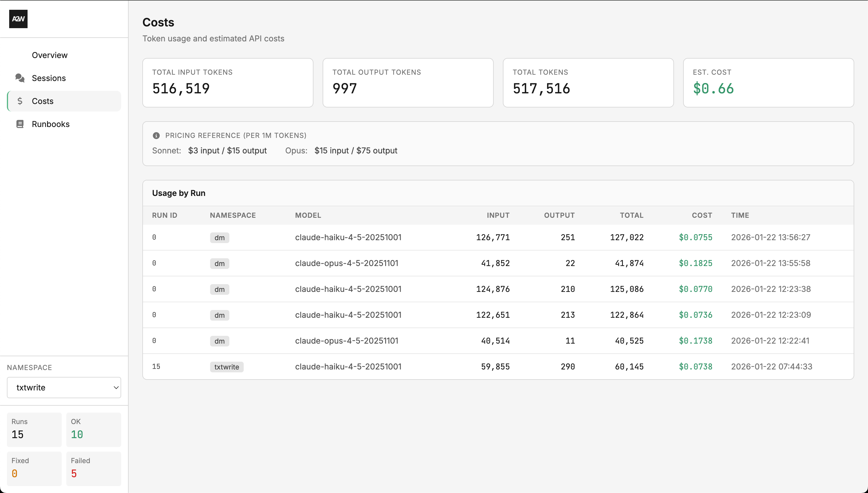Viewport: 868px width, 493px height.
Task: Click the Failed count showing 5
Action: 94,468
